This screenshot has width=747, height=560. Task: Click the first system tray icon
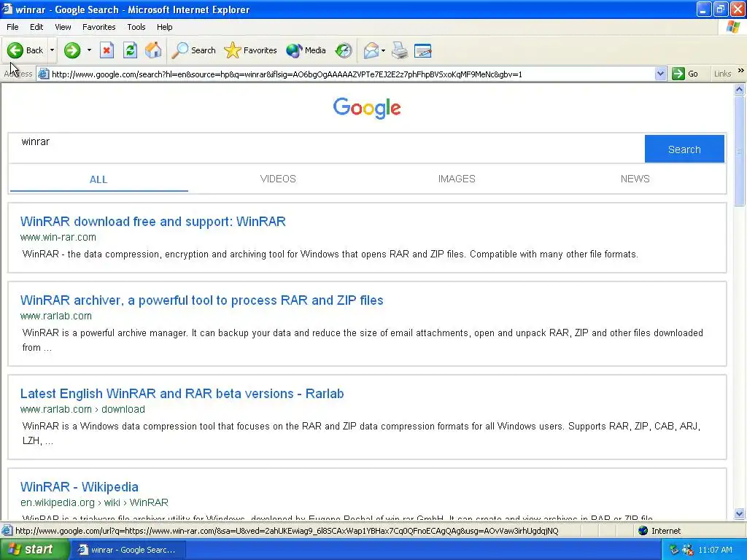point(673,550)
